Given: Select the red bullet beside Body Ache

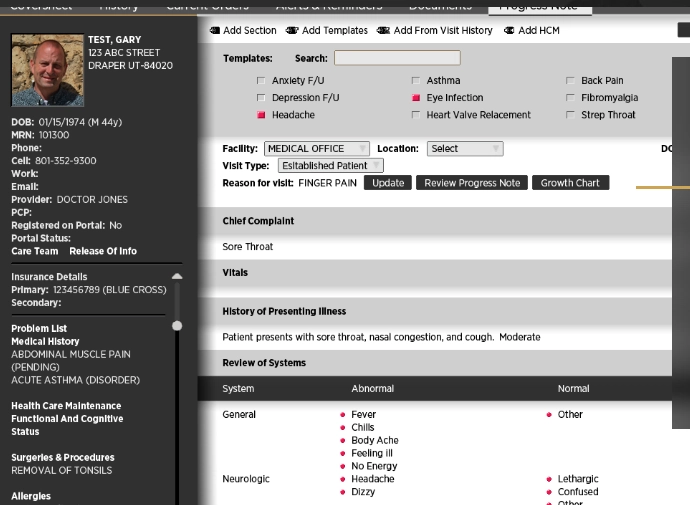Looking at the screenshot, I should point(342,440).
